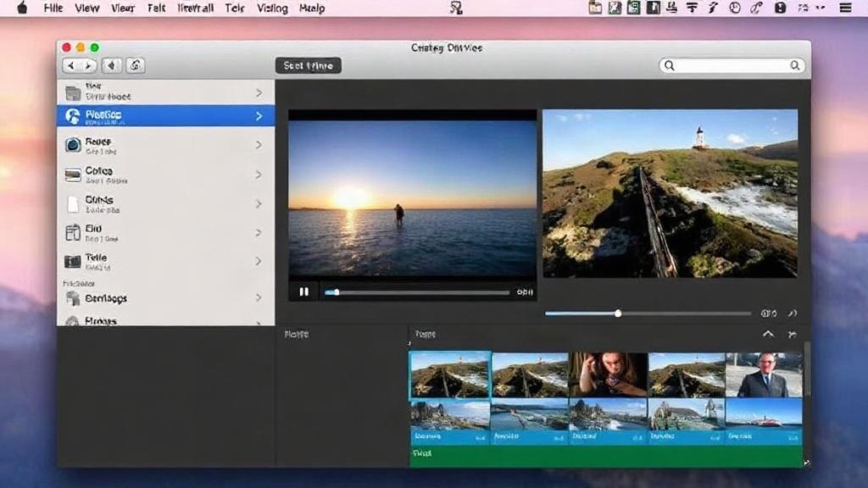
Task: Click the sunset ocean video preview
Action: [x=413, y=197]
